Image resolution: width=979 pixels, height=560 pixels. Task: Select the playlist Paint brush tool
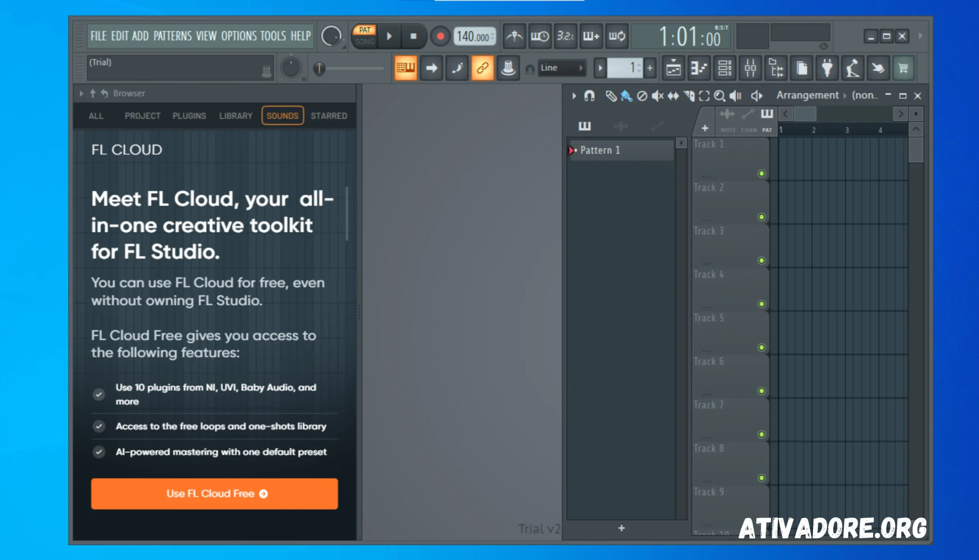[626, 96]
